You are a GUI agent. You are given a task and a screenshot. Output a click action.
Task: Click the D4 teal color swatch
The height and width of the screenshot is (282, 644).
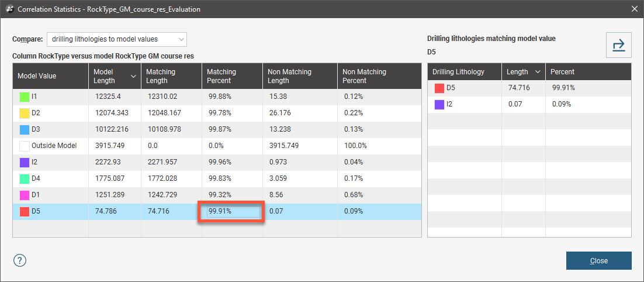tap(25, 178)
